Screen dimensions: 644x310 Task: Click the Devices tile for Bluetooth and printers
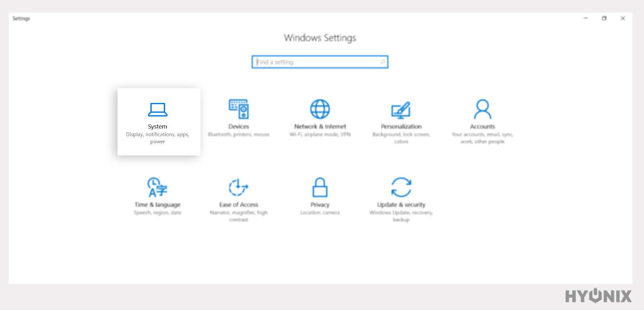coord(239,119)
